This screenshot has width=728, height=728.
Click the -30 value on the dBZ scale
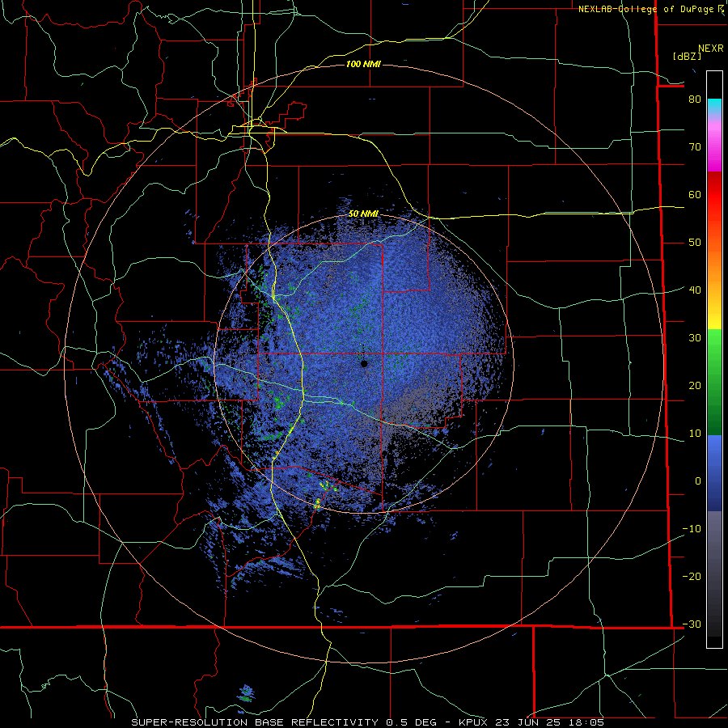(x=692, y=624)
